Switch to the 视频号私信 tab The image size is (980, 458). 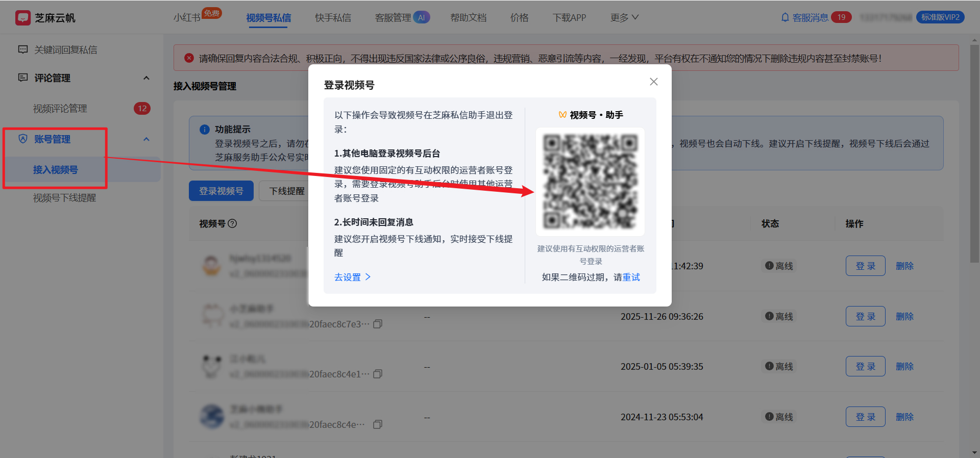pyautogui.click(x=268, y=18)
